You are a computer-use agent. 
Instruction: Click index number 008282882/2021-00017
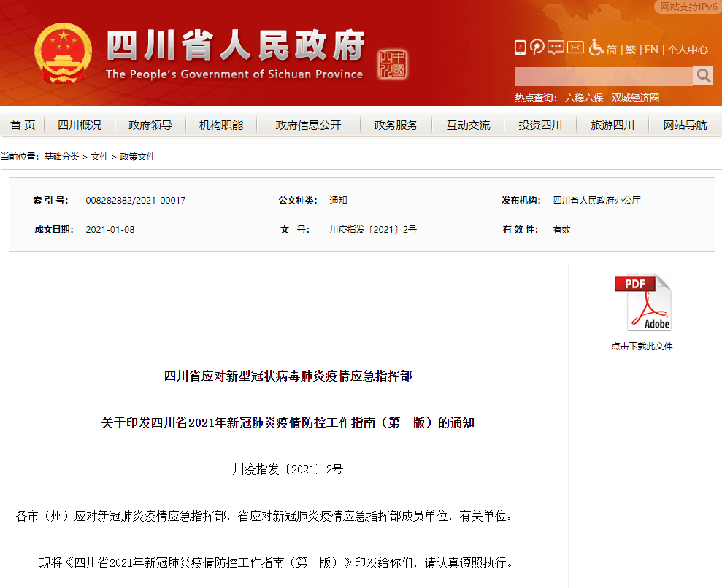(136, 201)
